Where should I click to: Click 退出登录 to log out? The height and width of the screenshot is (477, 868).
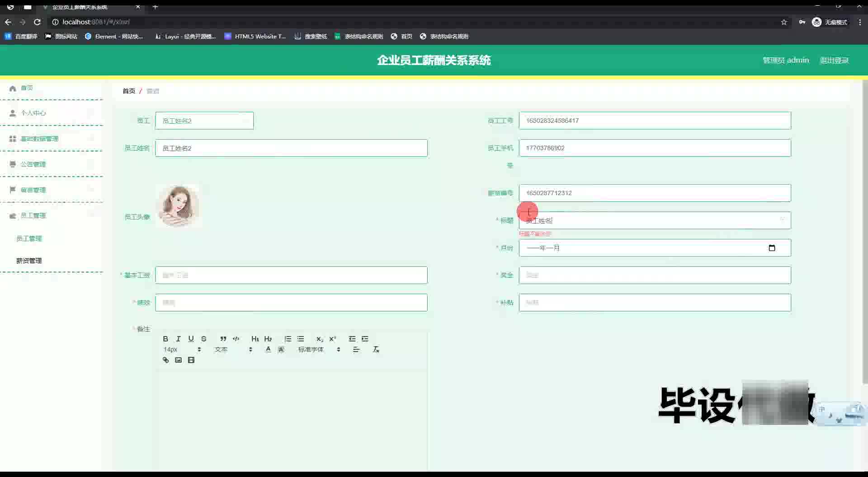pyautogui.click(x=834, y=60)
